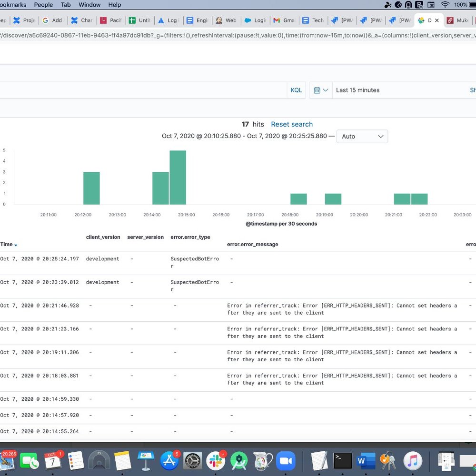
Task: Launch Zoom from the dock
Action: (285, 461)
